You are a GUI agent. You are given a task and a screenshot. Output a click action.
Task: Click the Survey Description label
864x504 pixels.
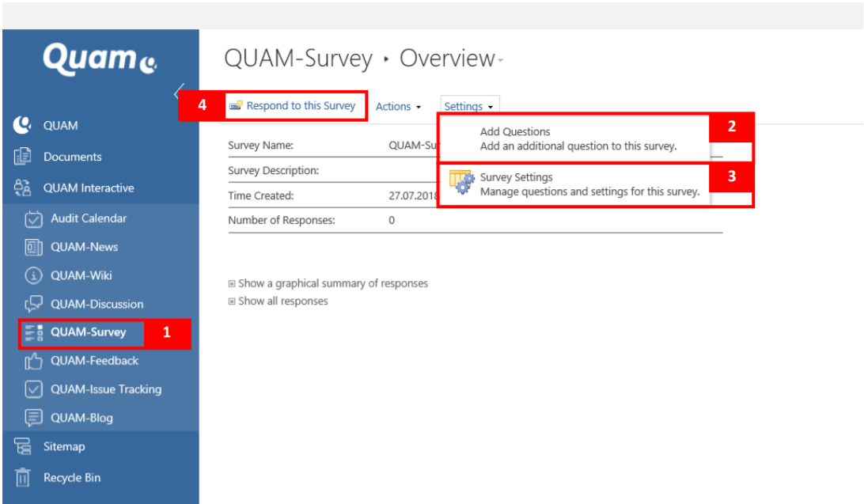click(274, 171)
